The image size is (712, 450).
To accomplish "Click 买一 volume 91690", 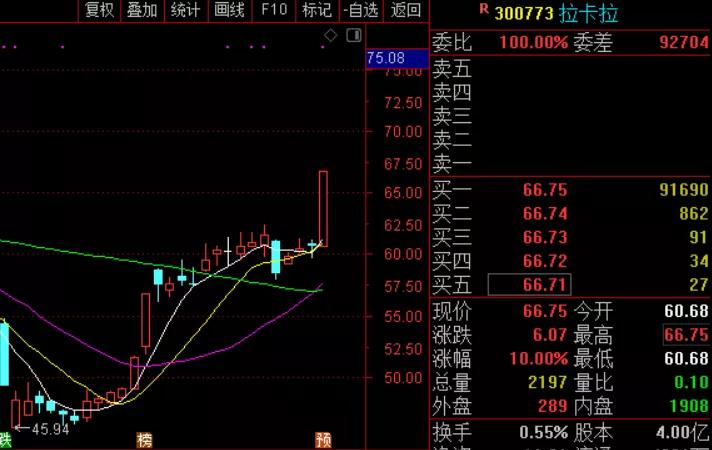I will click(683, 190).
